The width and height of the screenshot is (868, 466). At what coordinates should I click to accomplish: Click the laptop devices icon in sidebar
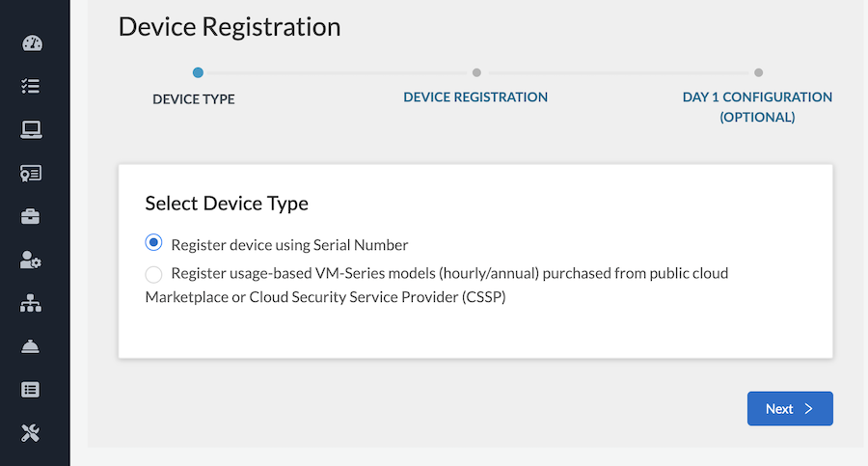coord(31,129)
